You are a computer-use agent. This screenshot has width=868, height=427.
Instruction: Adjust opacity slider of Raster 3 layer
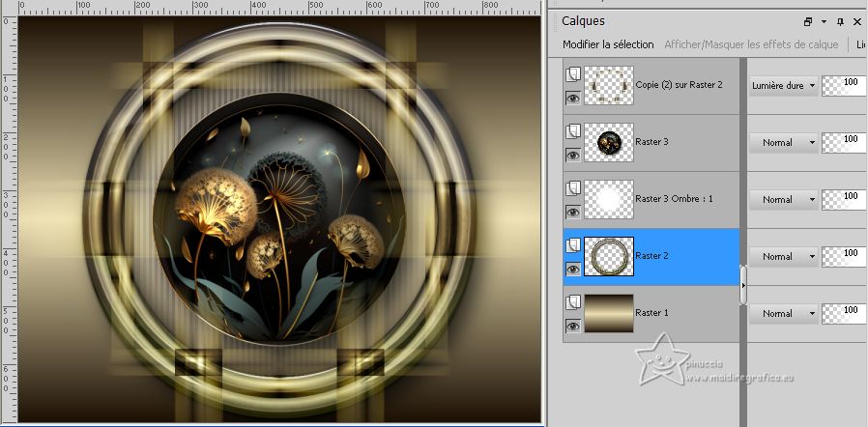point(845,143)
